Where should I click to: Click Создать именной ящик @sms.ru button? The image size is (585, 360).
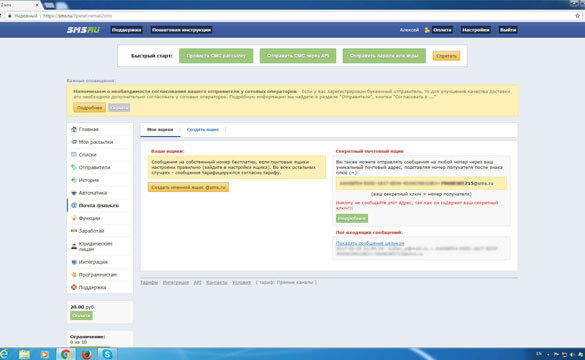(188, 187)
